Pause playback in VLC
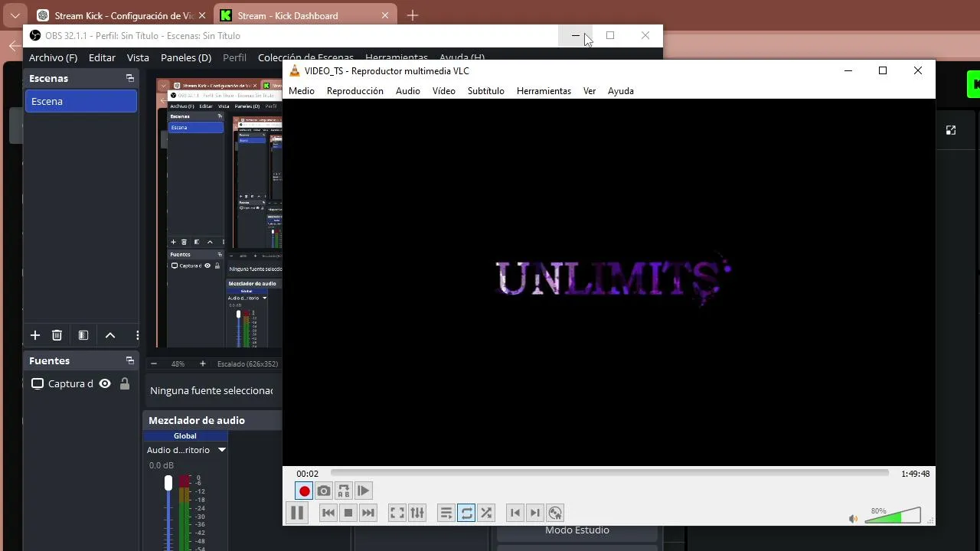This screenshot has width=980, height=551. click(297, 513)
